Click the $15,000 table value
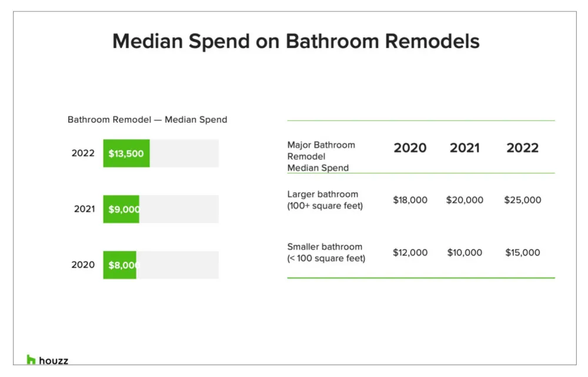Viewport: 588px width, 377px height. click(522, 253)
